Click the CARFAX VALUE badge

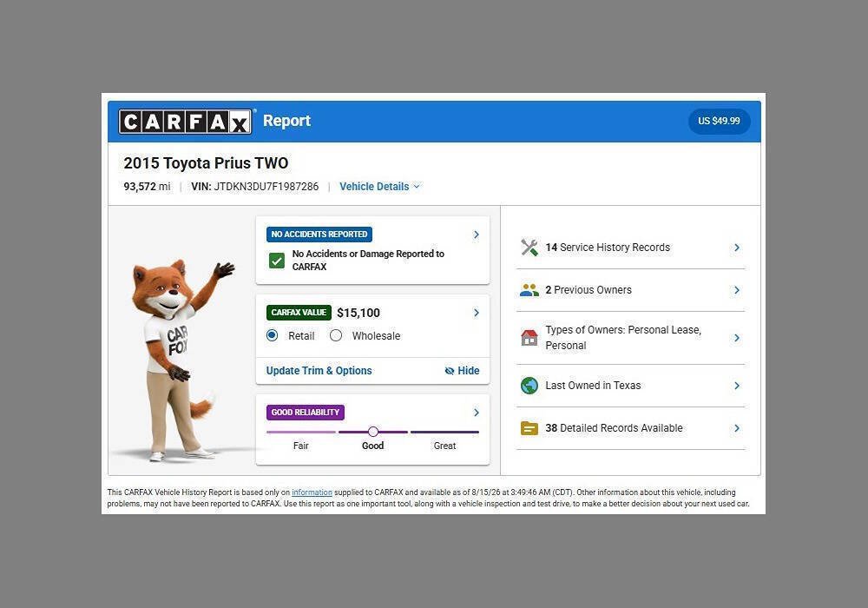pos(299,313)
